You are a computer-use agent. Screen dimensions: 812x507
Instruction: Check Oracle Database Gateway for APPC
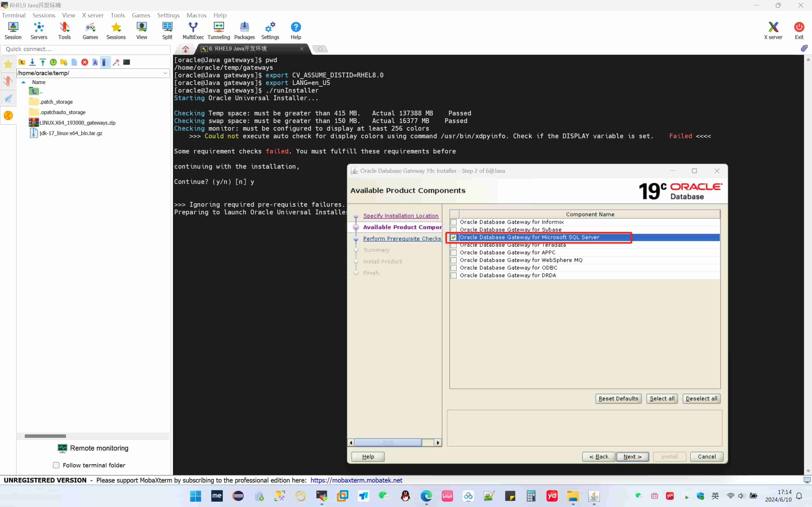(x=454, y=252)
